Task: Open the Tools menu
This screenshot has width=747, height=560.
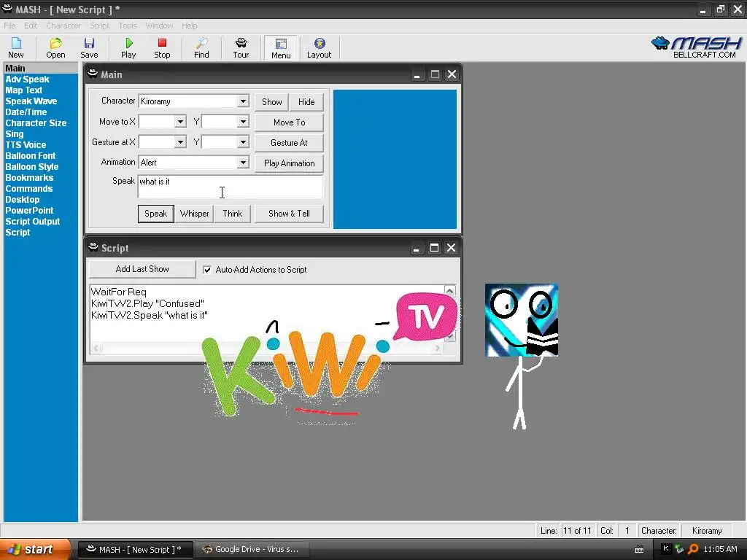Action: [x=128, y=26]
